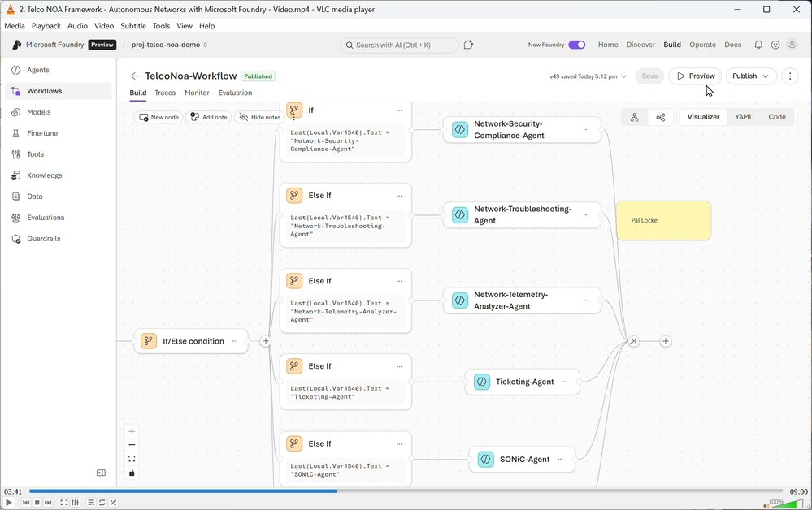Toggle Hide notes on the workflow canvas
This screenshot has height=510, width=812.
(x=259, y=117)
